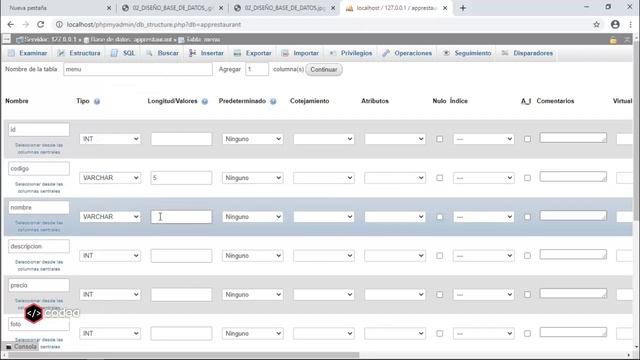
Task: Bookmark this page with star icon
Action: click(596, 24)
